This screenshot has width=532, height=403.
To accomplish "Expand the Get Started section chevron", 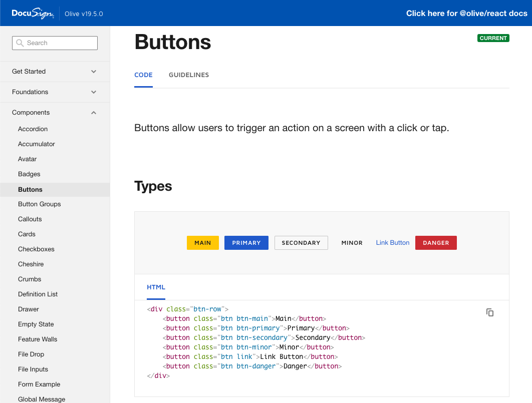I will pos(94,72).
